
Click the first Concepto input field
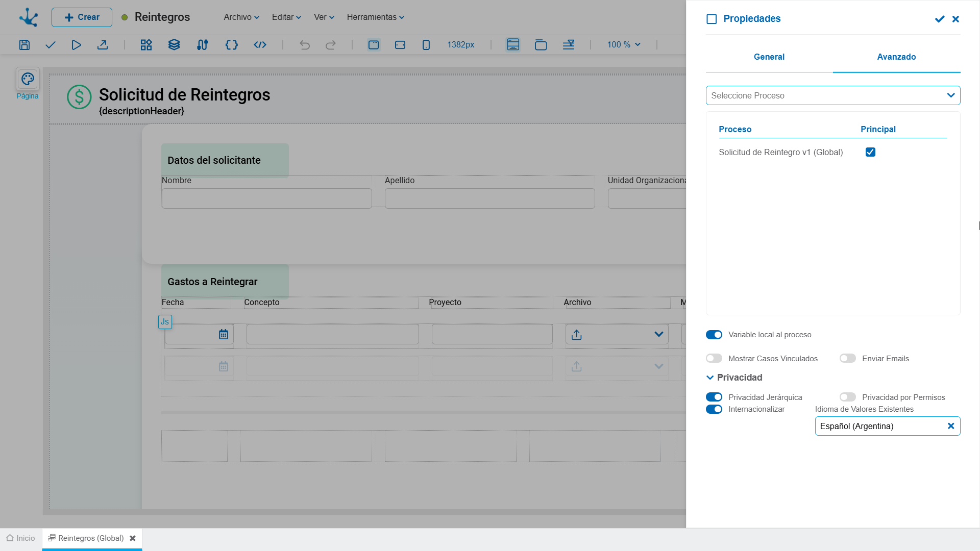[333, 335]
